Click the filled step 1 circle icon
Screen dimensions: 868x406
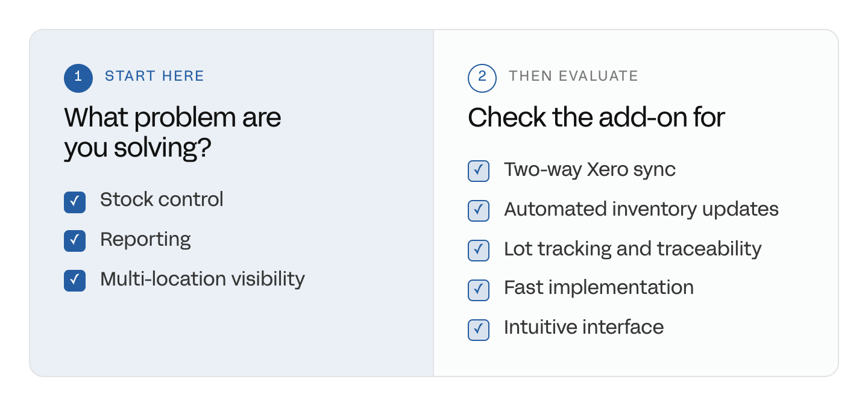[78, 78]
